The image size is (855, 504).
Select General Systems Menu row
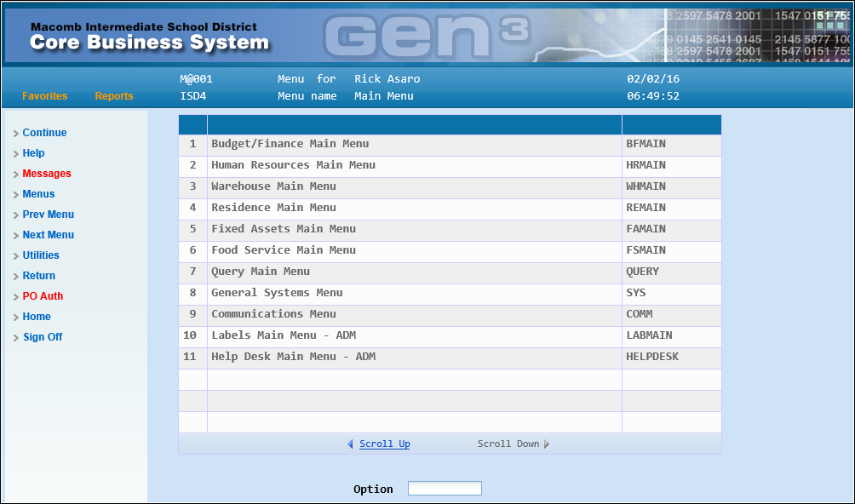[x=450, y=294]
